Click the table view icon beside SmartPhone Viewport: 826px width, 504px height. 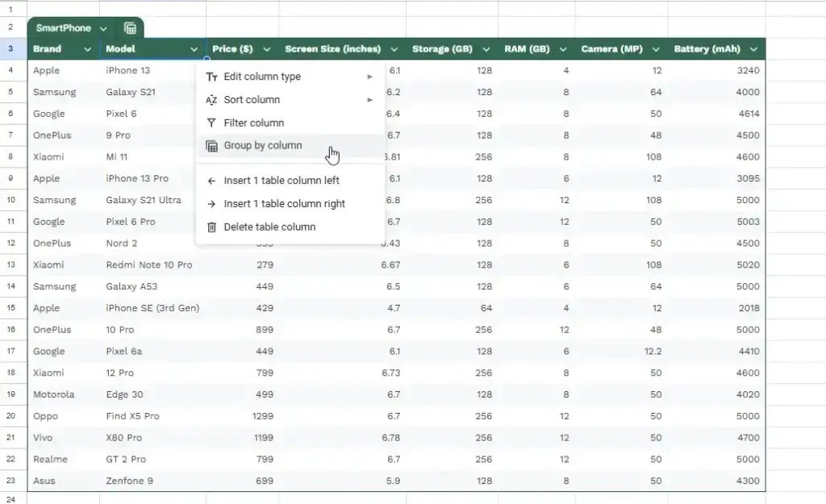click(x=130, y=28)
